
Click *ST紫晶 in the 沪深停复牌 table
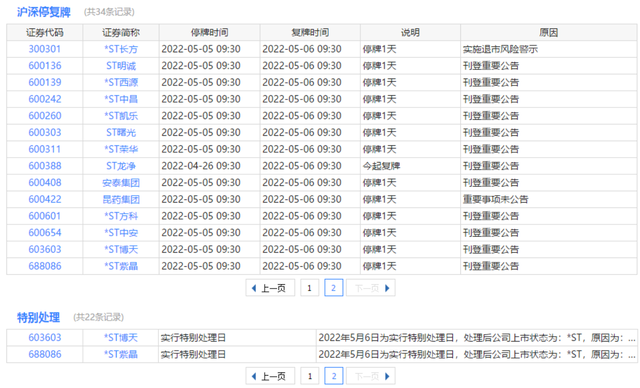121,266
